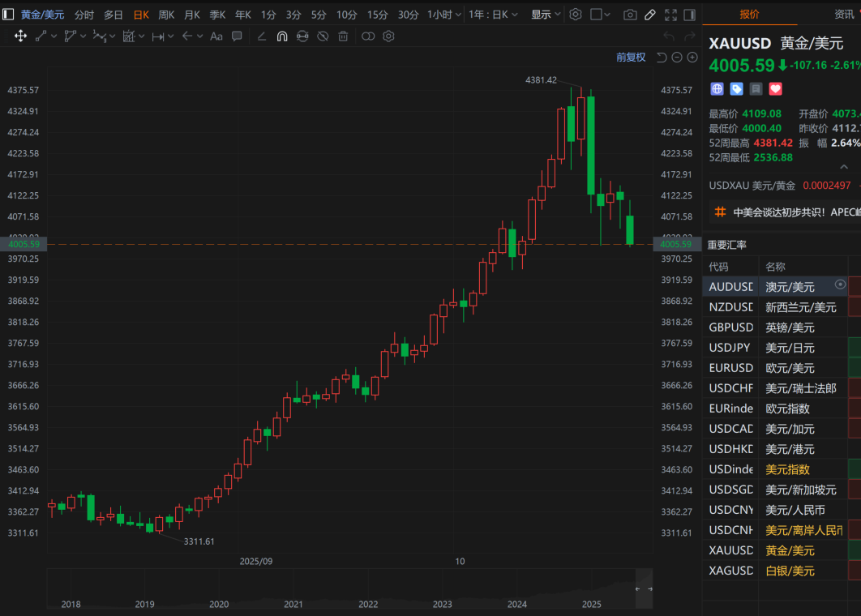This screenshot has height=616, width=861.
Task: Expand the 1年:日K range dropdown
Action: pyautogui.click(x=494, y=15)
